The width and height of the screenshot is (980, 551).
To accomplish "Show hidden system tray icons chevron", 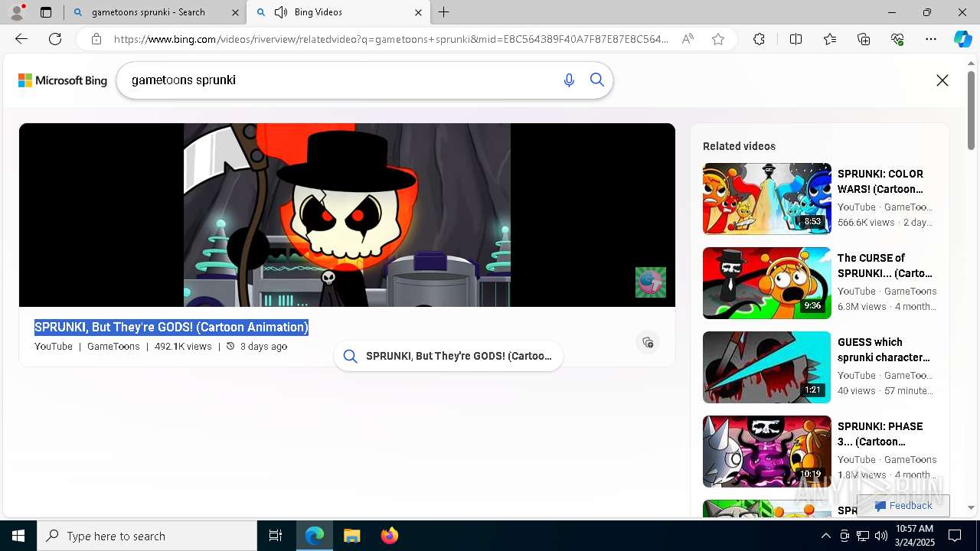I will tap(825, 536).
